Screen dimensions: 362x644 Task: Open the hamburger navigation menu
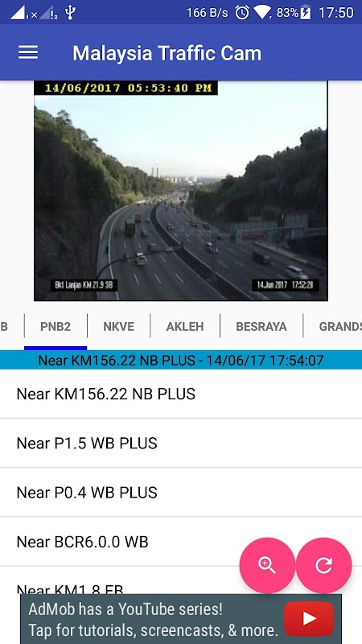point(28,52)
